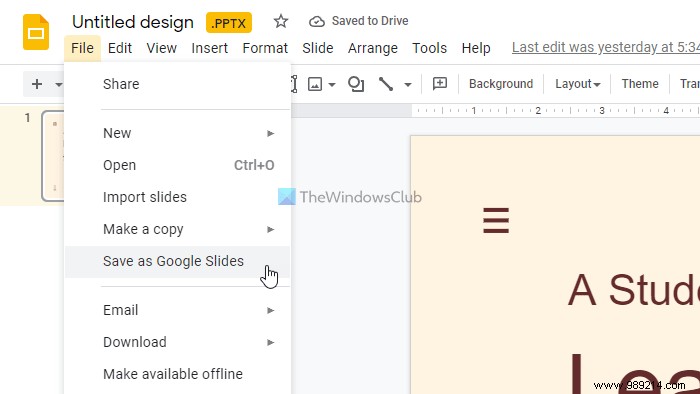Select the Line tool icon
Viewport: 700px width, 394px height.
pyautogui.click(x=386, y=84)
